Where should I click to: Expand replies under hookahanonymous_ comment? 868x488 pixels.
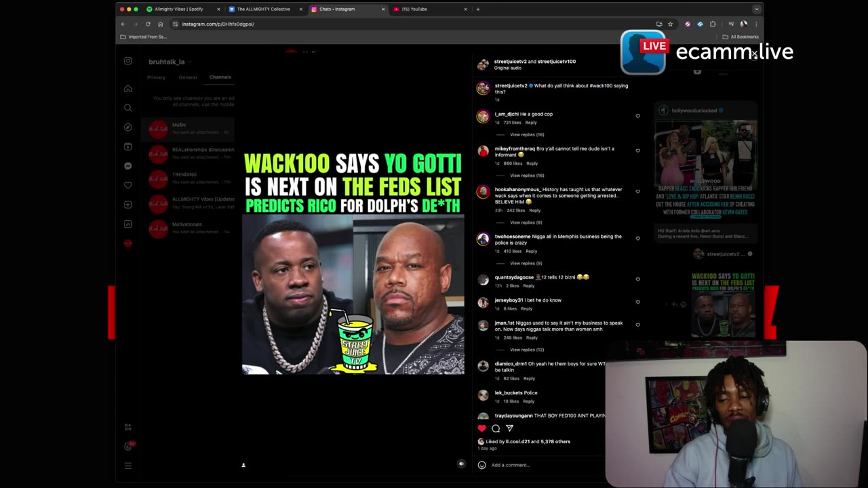tap(526, 222)
